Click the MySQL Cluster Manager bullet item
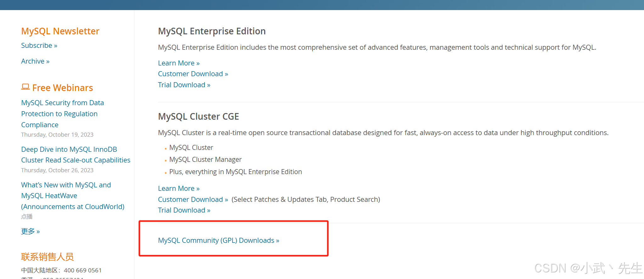The width and height of the screenshot is (644, 279). pos(205,160)
